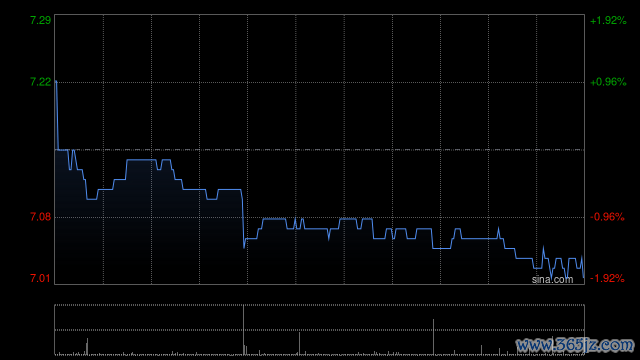
Task: Click the dashed previous-close reference line
Action: [319, 150]
